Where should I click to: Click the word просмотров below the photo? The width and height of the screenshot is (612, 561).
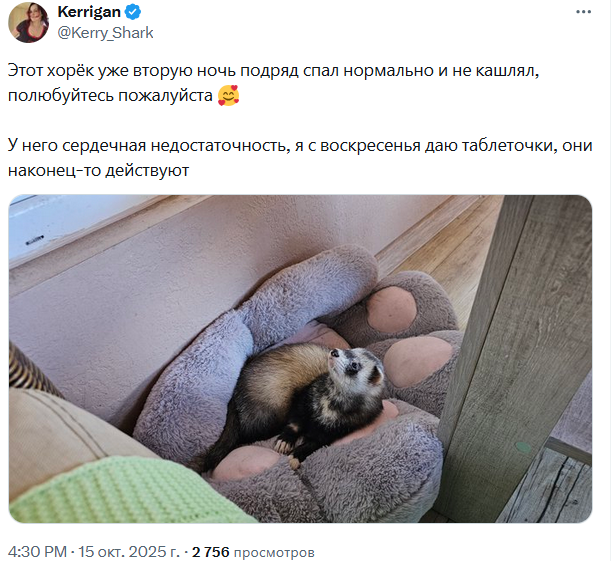pos(274,552)
